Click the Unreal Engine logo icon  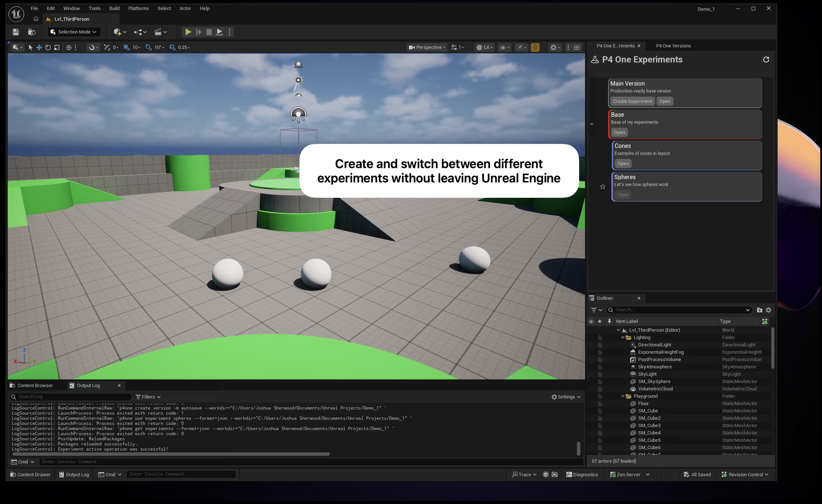point(16,14)
